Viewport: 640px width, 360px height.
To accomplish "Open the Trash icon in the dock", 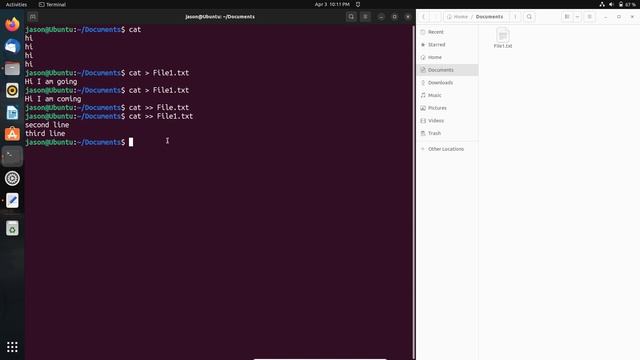I will 12,228.
